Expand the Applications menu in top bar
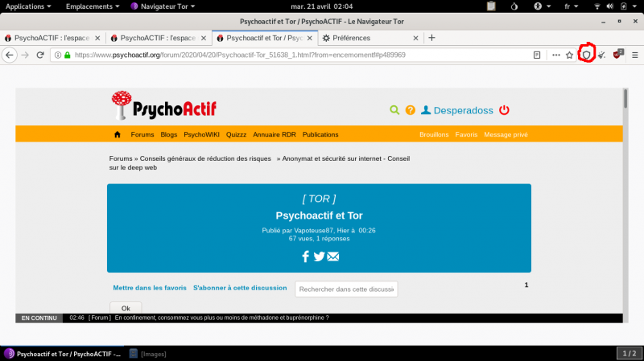644x361 pixels. pos(31,6)
